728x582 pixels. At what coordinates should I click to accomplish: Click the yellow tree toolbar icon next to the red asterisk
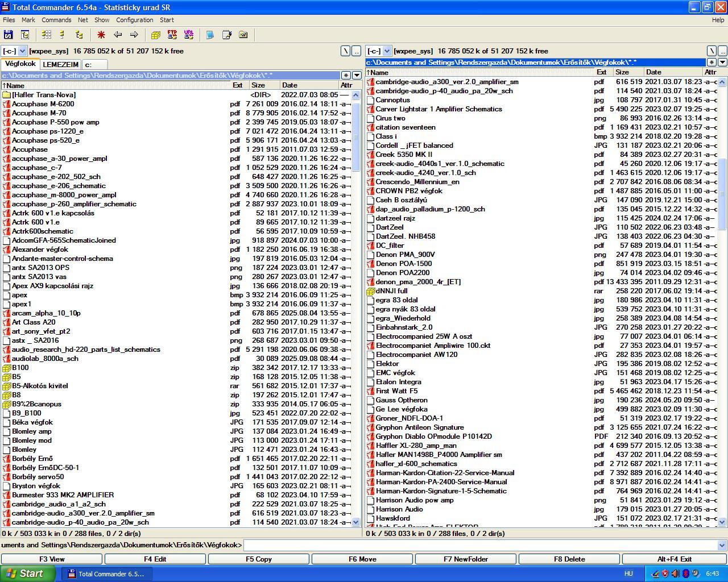point(79,35)
